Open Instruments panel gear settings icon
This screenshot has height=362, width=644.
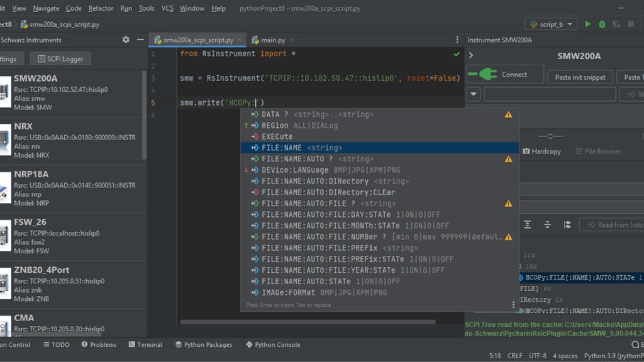126,40
